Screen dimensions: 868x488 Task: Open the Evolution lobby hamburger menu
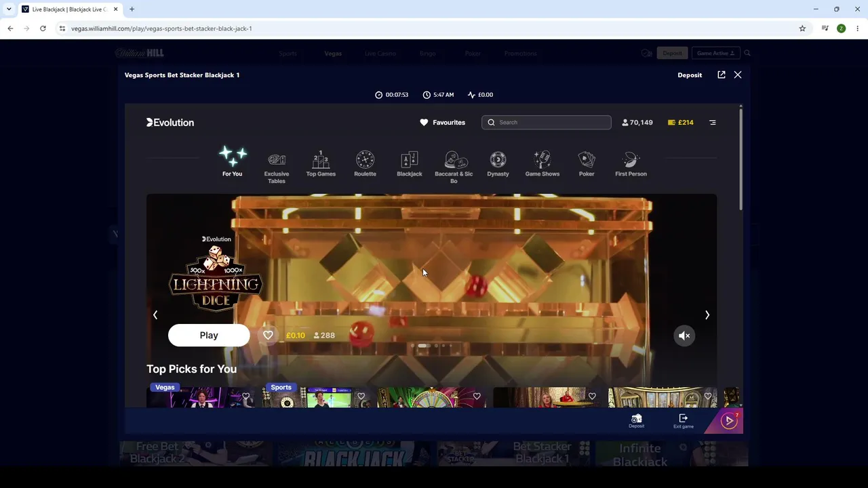pyautogui.click(x=713, y=123)
